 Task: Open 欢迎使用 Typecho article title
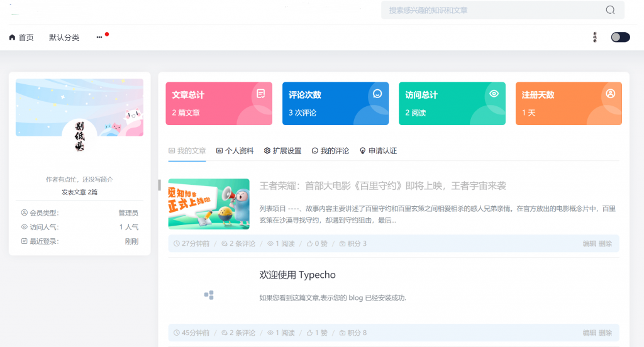pyautogui.click(x=297, y=275)
